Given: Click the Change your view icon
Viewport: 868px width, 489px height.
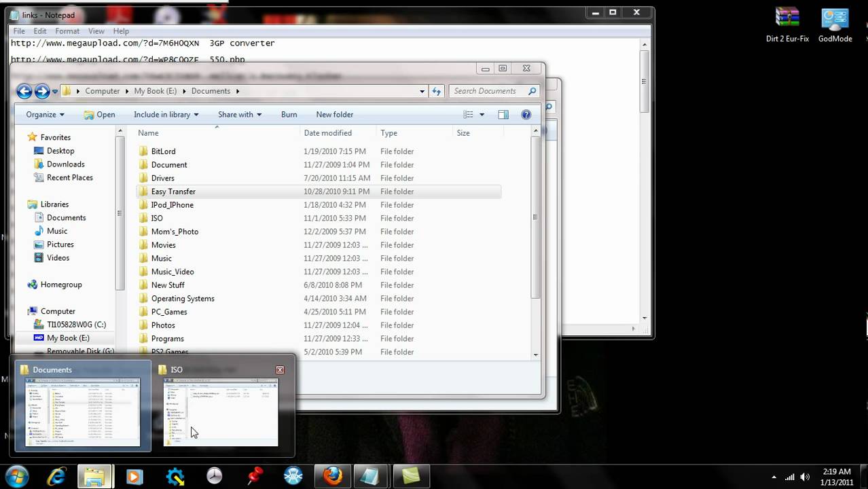Looking at the screenshot, I should [469, 115].
